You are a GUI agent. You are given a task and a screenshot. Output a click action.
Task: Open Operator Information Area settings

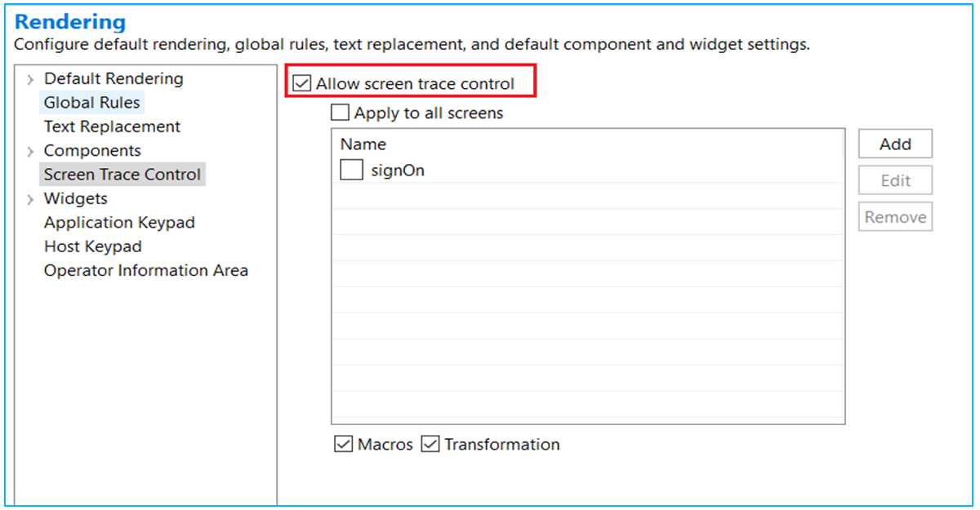click(145, 271)
